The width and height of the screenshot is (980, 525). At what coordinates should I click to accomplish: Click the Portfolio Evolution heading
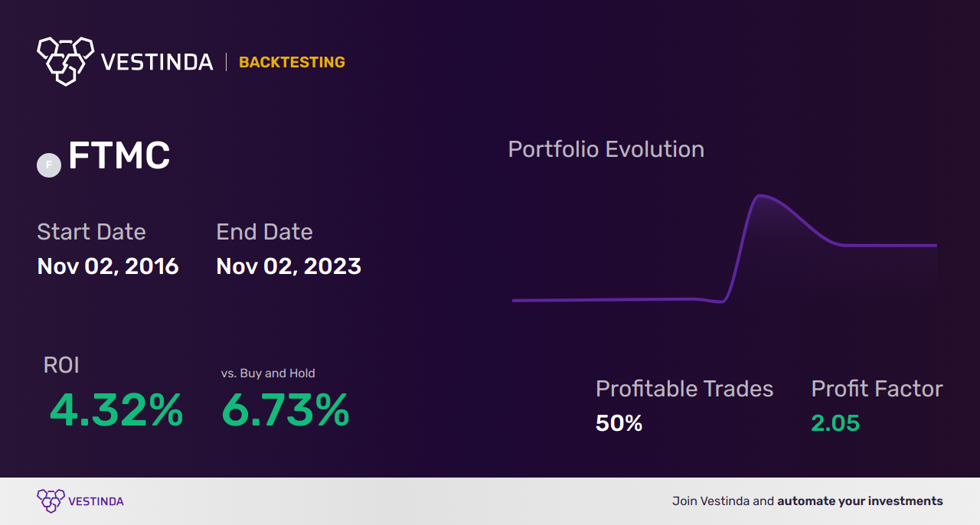coord(606,149)
